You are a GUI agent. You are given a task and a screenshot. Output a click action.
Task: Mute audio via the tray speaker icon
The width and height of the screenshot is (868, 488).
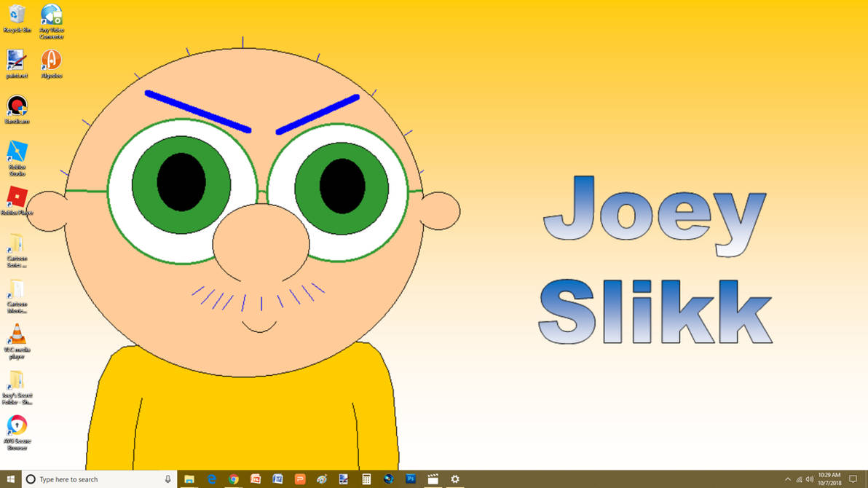[x=810, y=479]
